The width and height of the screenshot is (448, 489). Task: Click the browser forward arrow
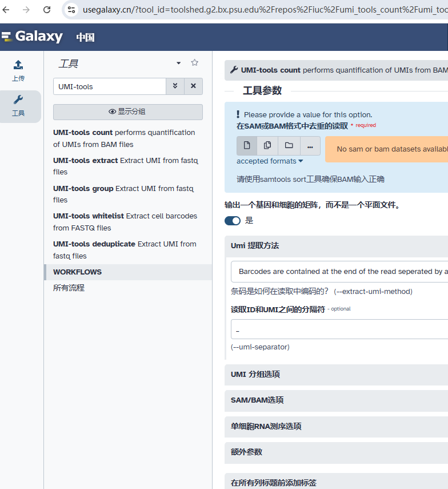(x=26, y=10)
